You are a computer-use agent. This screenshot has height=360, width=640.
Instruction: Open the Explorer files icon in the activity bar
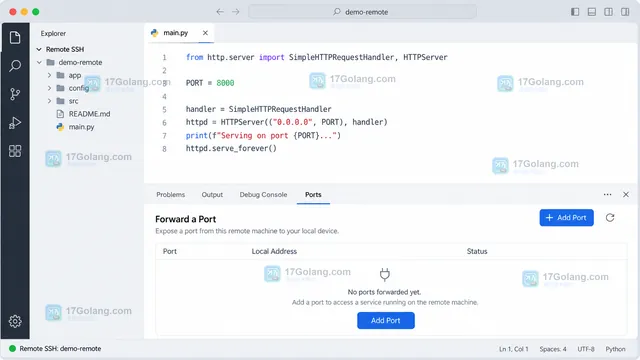click(x=15, y=38)
